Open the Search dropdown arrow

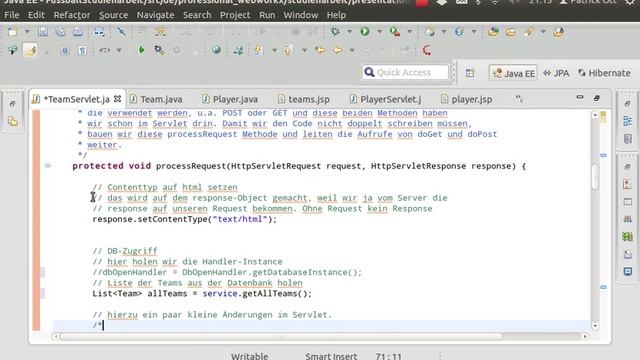543,32
